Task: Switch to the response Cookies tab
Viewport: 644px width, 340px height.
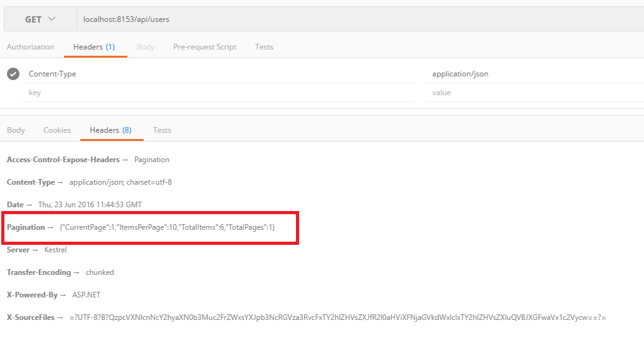Action: coord(57,130)
